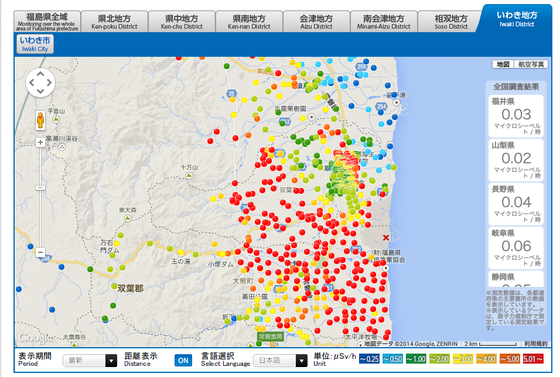Viewport: 560px width, 377px height.
Task: Zoom in with the plus button
Action: click(40, 142)
